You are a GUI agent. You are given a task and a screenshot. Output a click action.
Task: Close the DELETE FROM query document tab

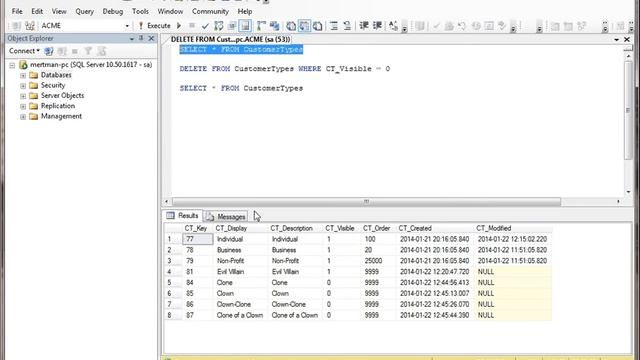[x=627, y=40]
